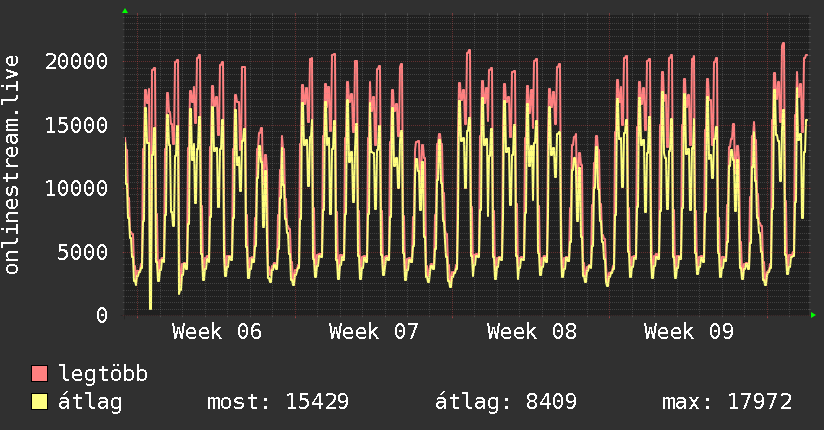
Task: Click the green arrow at x-axis right end
Action: pos(814,315)
